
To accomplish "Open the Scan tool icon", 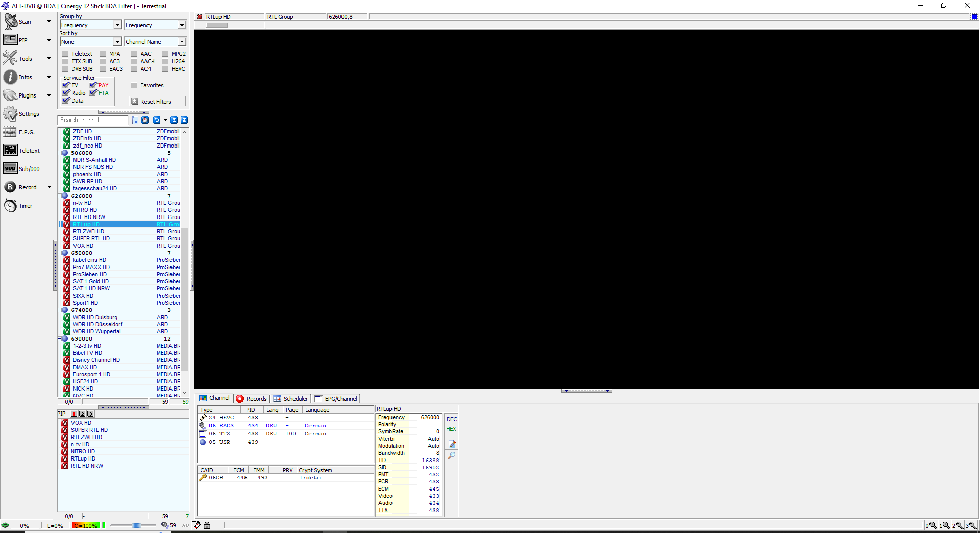I will 11,22.
